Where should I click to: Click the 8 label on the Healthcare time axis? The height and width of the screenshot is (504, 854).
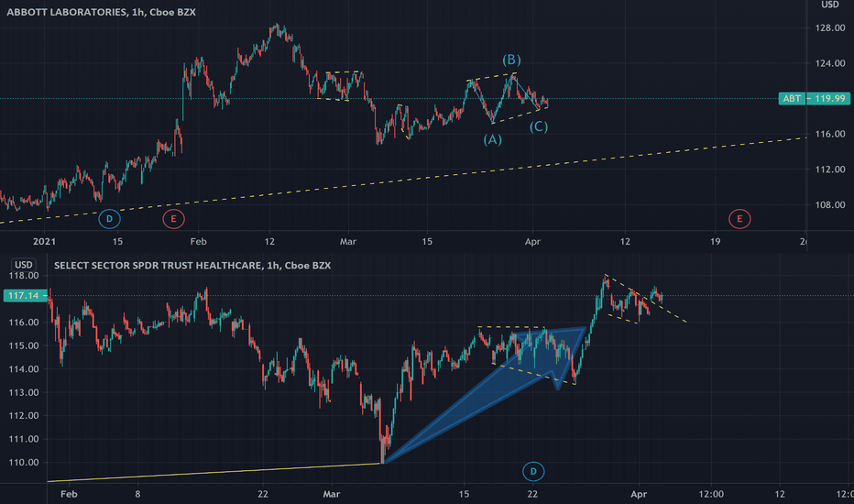[x=137, y=494]
